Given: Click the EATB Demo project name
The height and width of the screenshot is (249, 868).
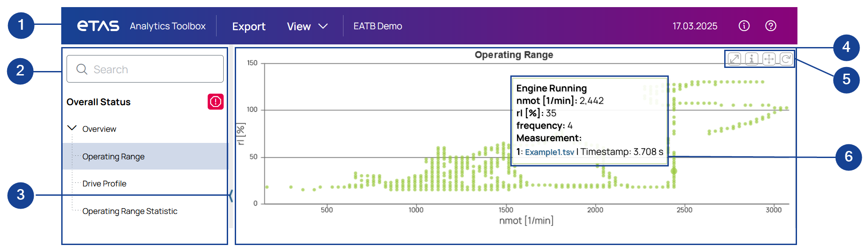Looking at the screenshot, I should coord(378,26).
